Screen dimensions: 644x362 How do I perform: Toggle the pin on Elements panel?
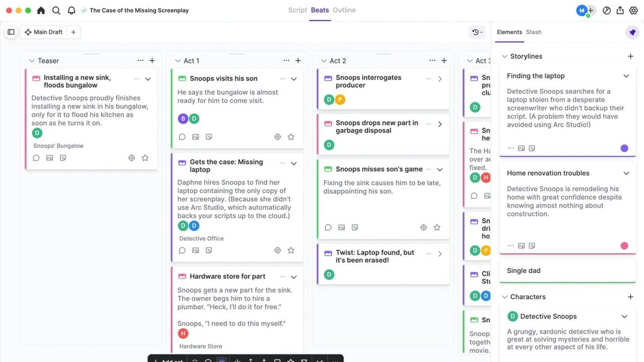coord(632,32)
